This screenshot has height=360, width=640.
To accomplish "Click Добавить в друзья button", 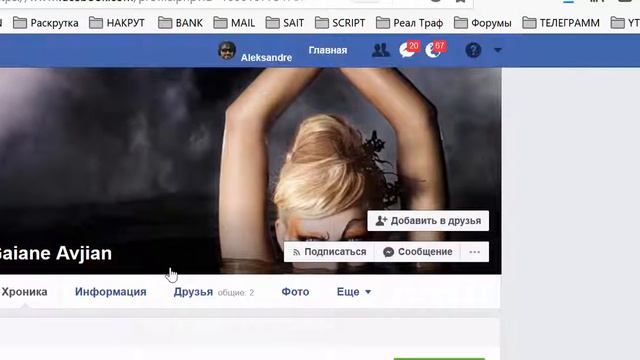I will click(428, 221).
